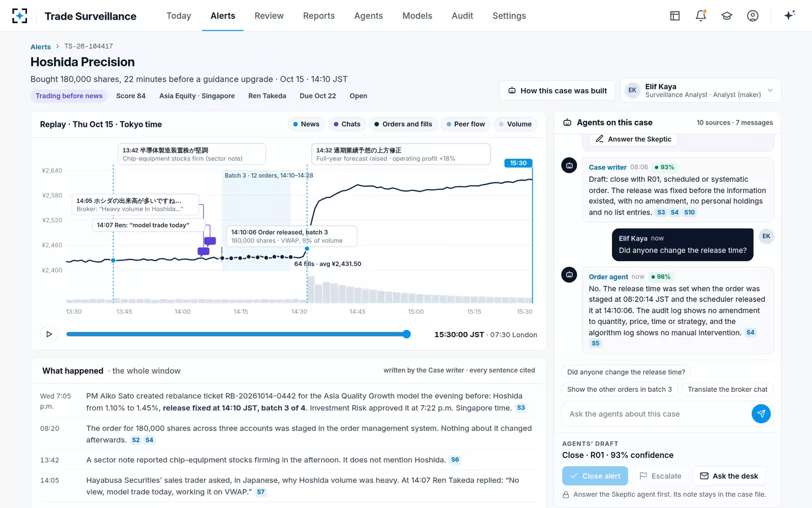Click the EK avatar beside the chat message
The height and width of the screenshot is (508, 812).
coord(766,237)
